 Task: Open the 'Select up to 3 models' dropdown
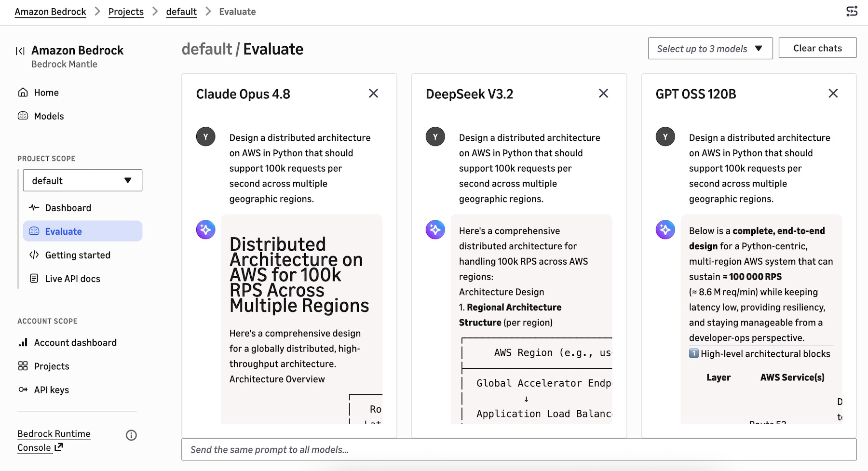pyautogui.click(x=710, y=48)
